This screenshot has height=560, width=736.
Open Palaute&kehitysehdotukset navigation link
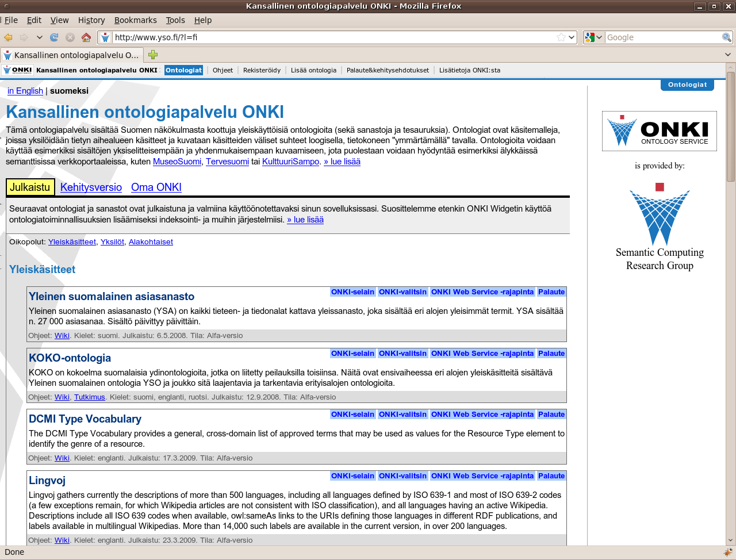[x=388, y=70]
